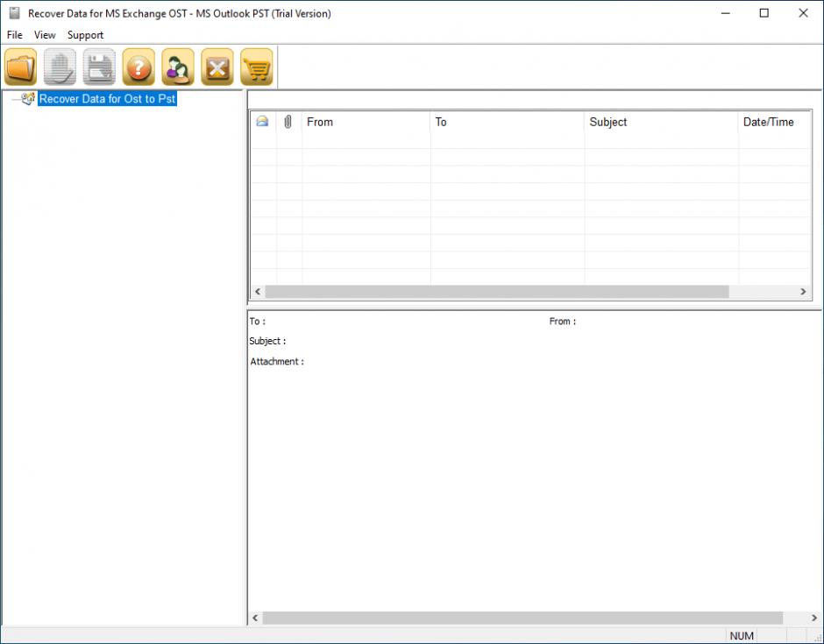824x644 pixels.
Task: Minimize the application window
Action: point(726,13)
